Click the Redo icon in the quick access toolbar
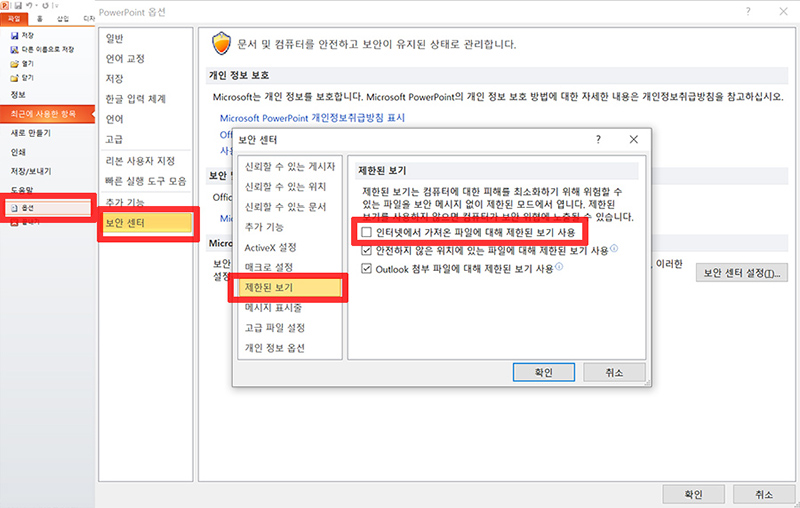 (45, 6)
